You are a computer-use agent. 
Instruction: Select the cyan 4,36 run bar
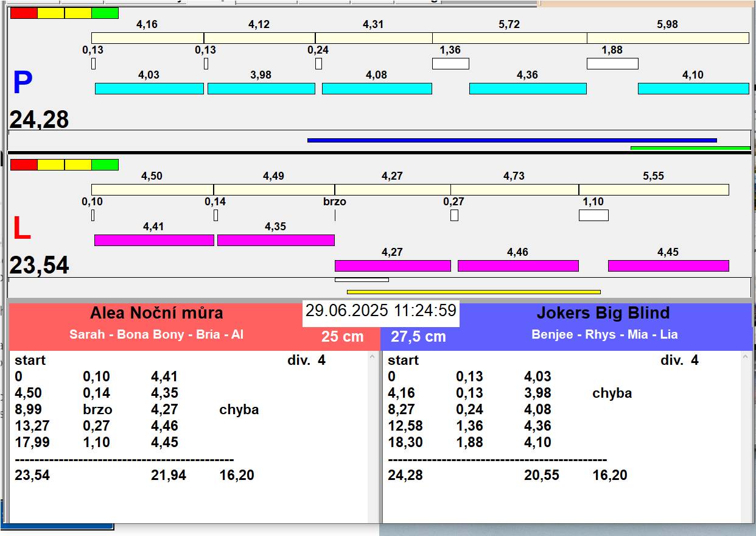point(528,88)
